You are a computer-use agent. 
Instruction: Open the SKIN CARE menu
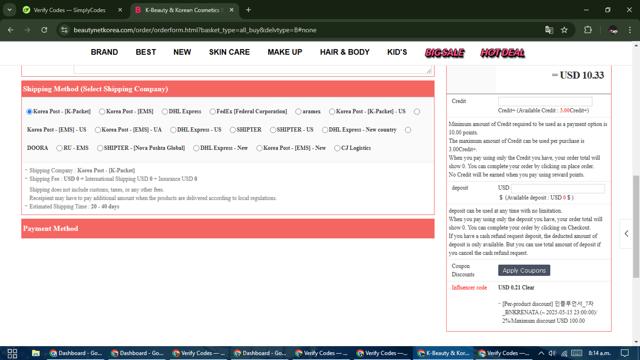coord(229,52)
